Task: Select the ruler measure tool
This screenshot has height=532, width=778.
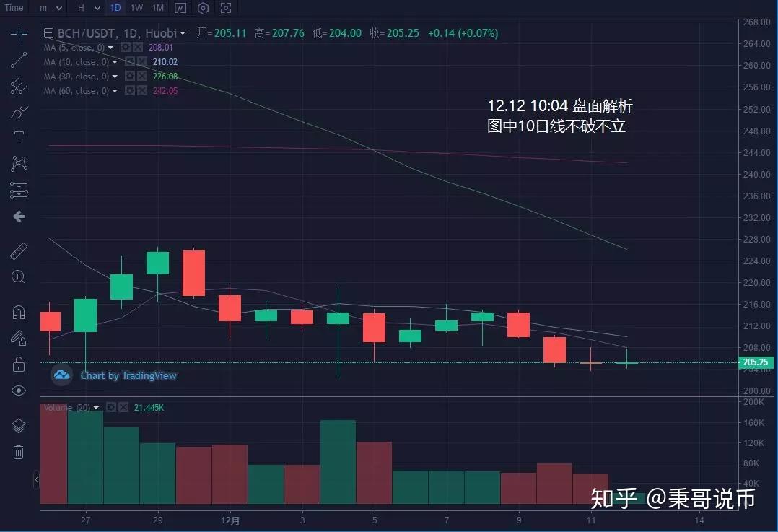Action: click(x=19, y=251)
